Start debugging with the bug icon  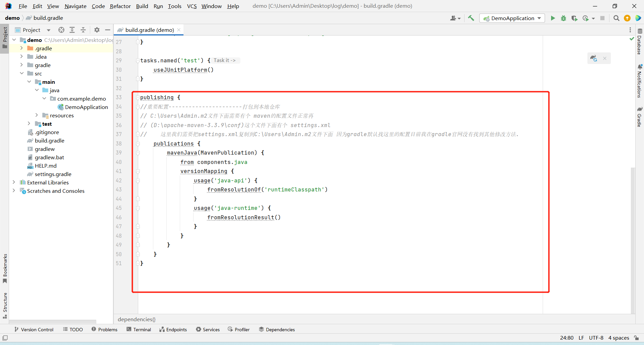point(563,18)
